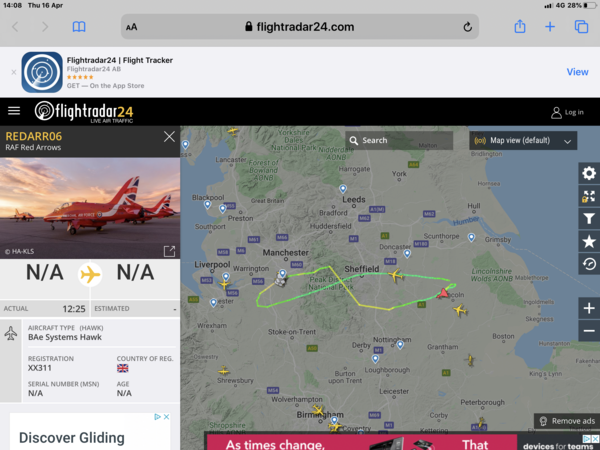This screenshot has width=600, height=450.
Task: Tap the aircraft details plane icon
Action: tap(11, 333)
